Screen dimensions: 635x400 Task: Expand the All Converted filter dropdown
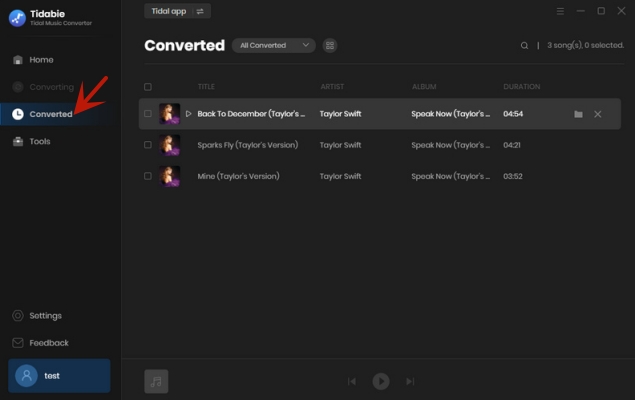(x=274, y=45)
